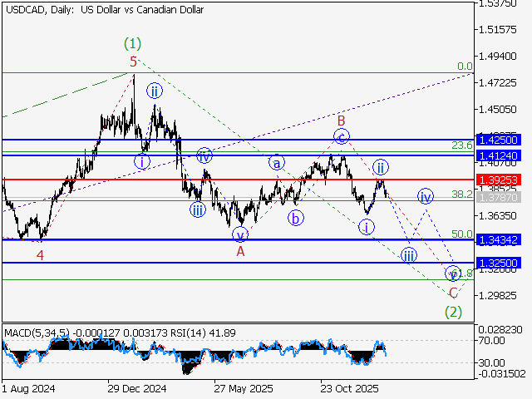532x399 pixels.
Task: Select the green (1) wave label
Action: point(132,43)
